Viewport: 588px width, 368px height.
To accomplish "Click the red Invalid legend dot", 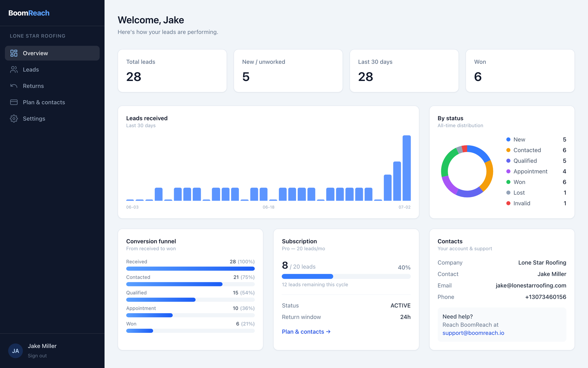I will (x=508, y=203).
